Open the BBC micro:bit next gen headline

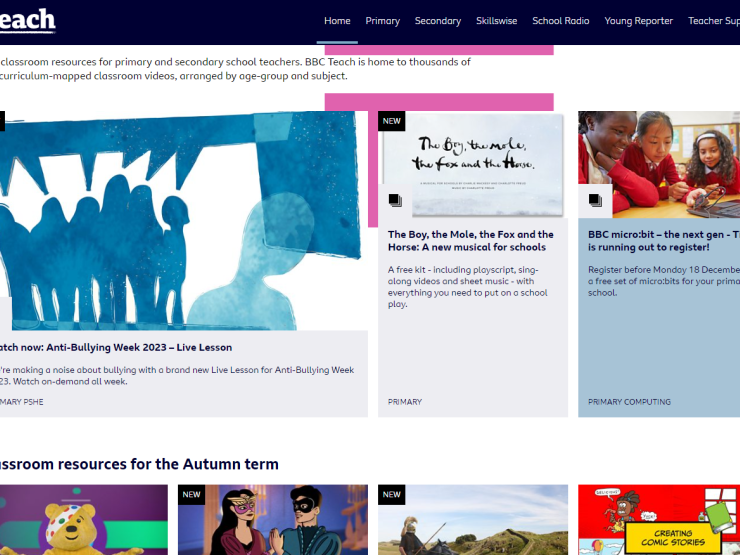click(x=664, y=241)
